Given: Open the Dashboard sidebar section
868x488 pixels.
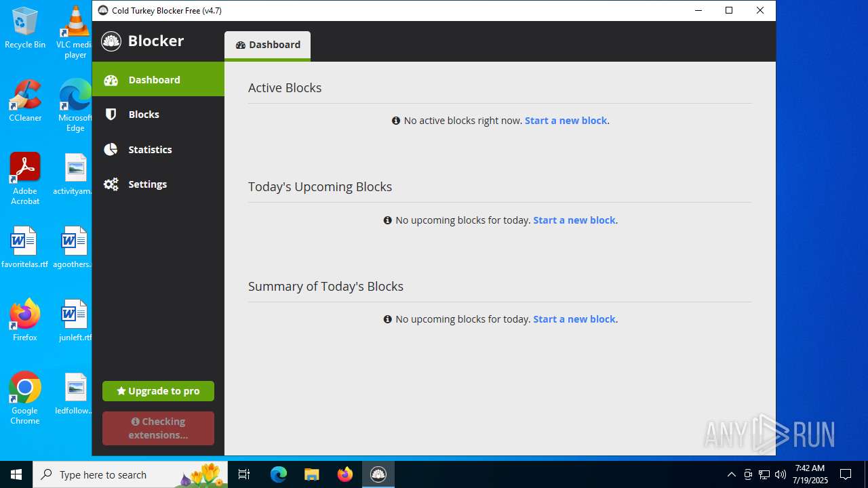Looking at the screenshot, I should (x=158, y=79).
